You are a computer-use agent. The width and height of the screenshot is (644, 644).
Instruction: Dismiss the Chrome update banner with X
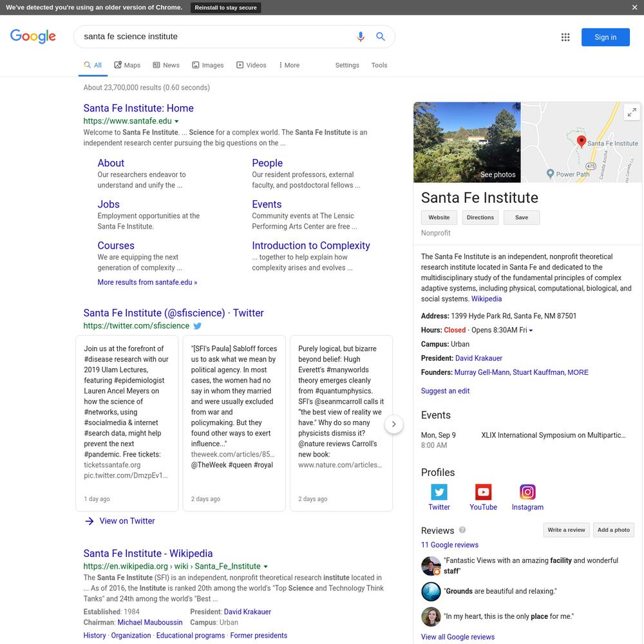(x=634, y=7)
